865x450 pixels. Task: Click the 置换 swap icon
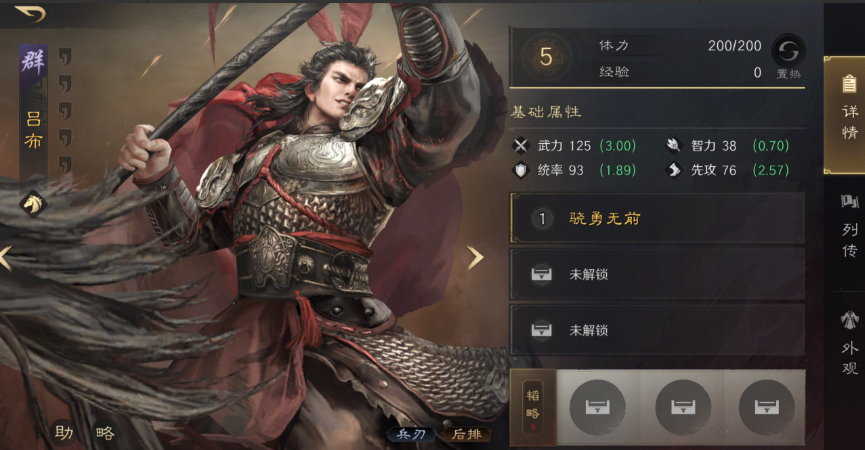pyautogui.click(x=788, y=52)
